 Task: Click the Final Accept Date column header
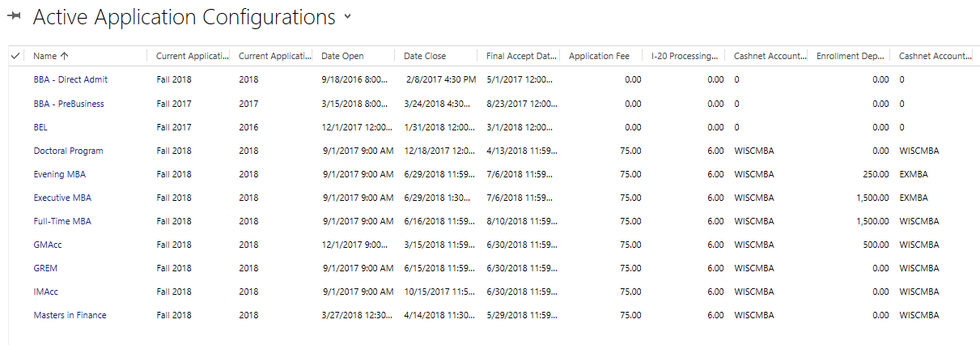[522, 56]
